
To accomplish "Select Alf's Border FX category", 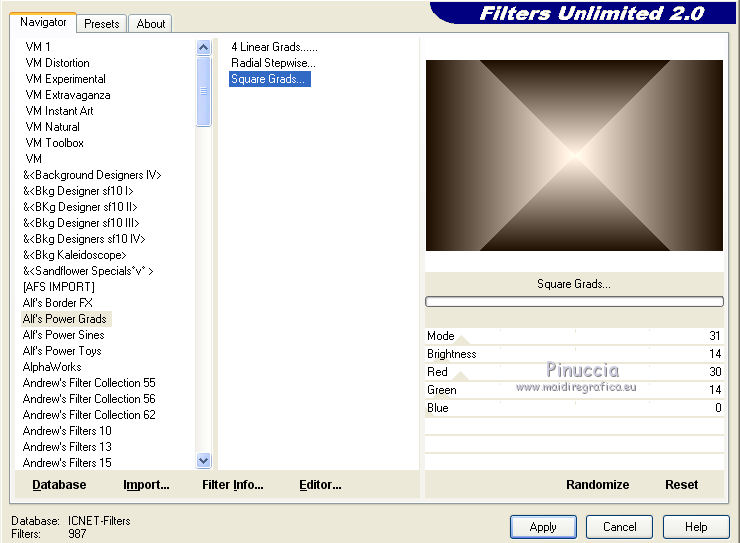I will pyautogui.click(x=58, y=303).
